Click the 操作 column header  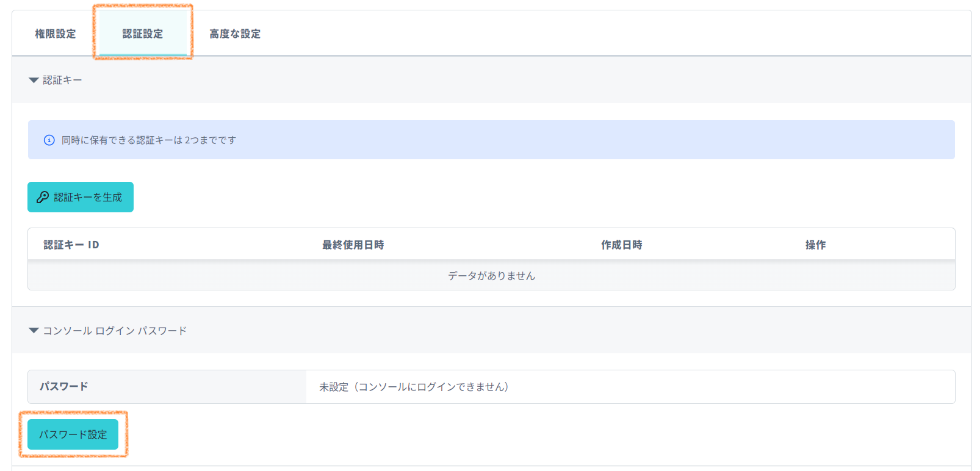(816, 245)
